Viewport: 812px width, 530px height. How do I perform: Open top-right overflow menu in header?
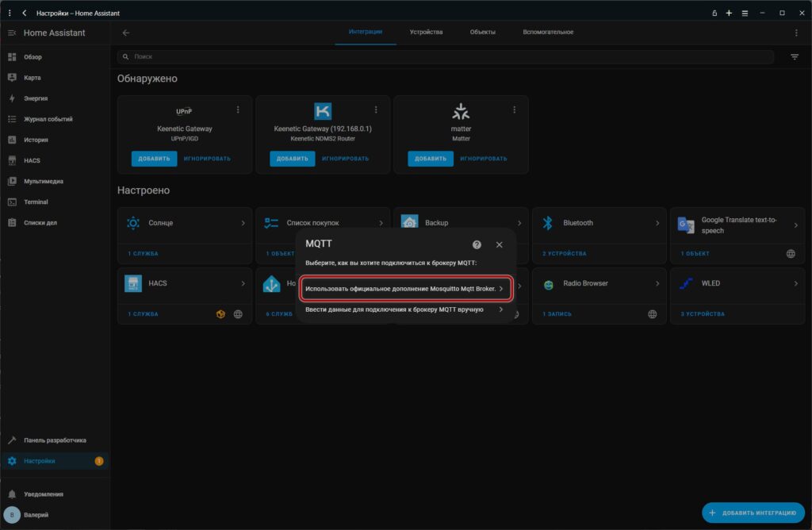[796, 33]
